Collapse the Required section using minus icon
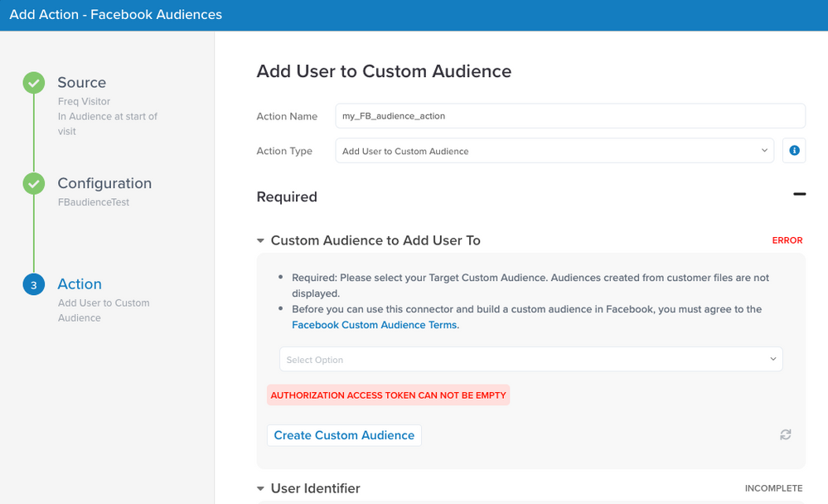Screen dimensions: 828x504 tap(799, 194)
